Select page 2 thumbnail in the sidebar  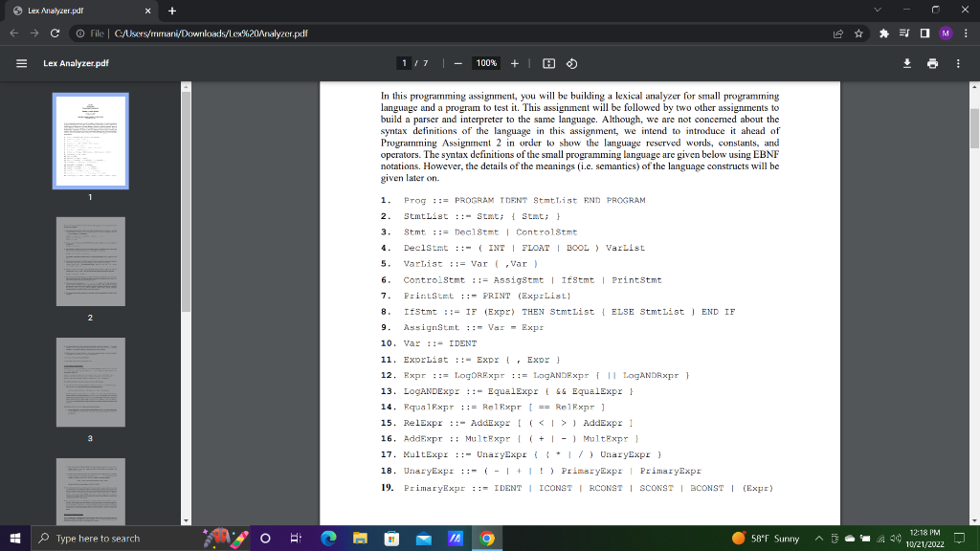click(x=90, y=260)
